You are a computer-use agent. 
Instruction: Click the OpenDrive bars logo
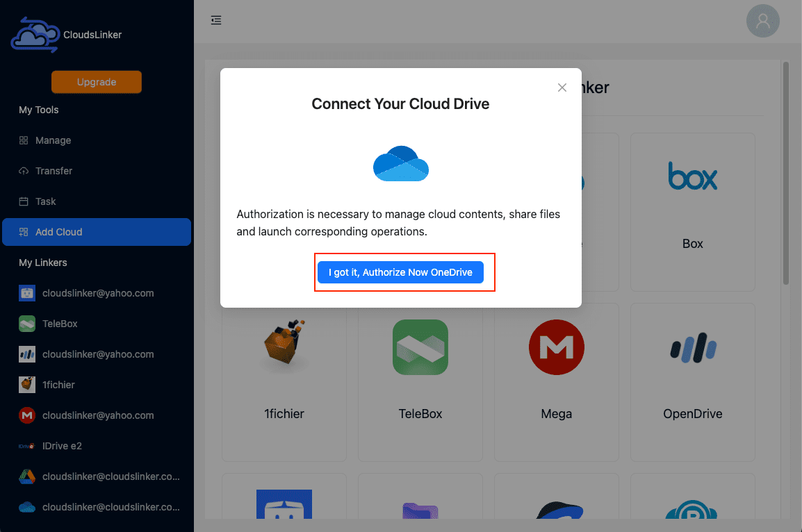pyautogui.click(x=693, y=347)
